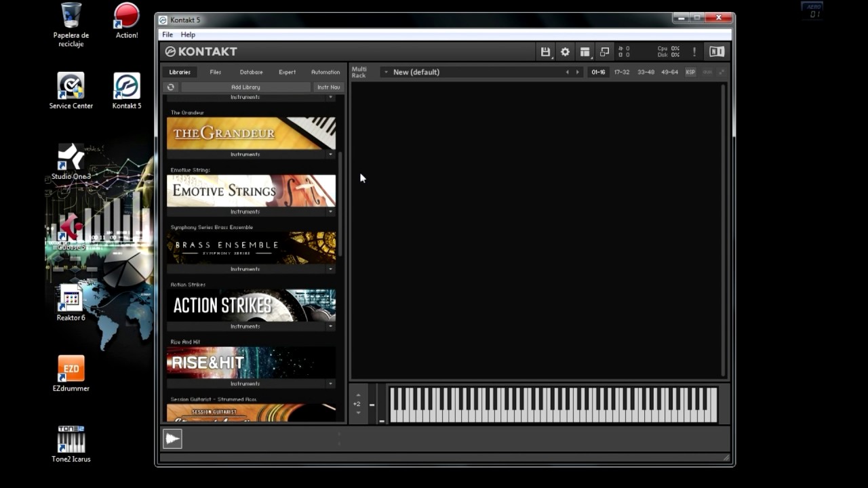The height and width of the screenshot is (488, 868).
Task: Open the Cubase 5 desktop shortcut
Action: 71,232
